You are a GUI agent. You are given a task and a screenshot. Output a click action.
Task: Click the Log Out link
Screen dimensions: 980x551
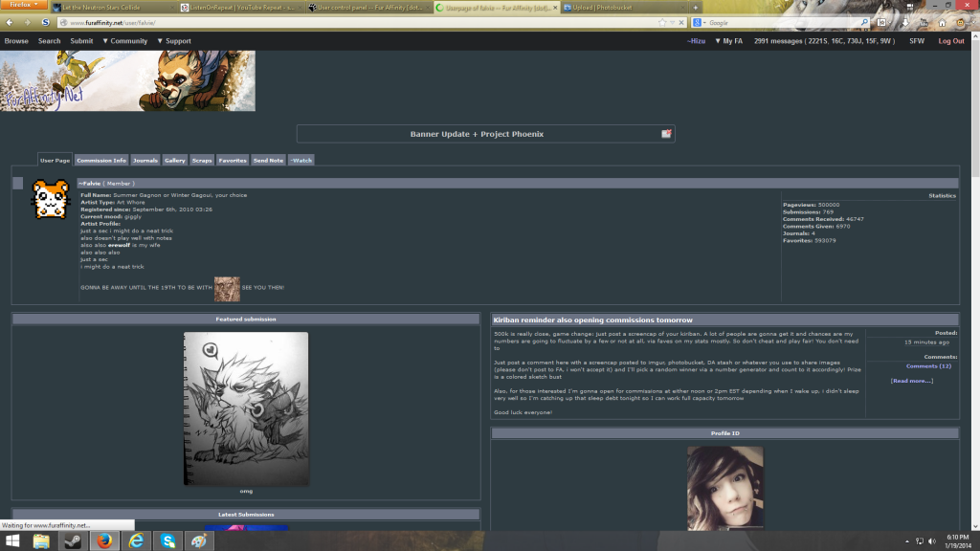click(x=950, y=41)
